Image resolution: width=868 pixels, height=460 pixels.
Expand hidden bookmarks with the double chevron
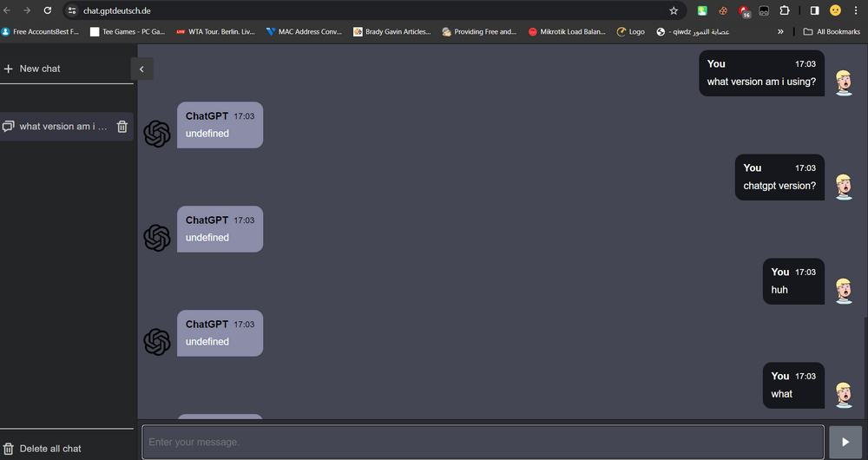(x=780, y=31)
